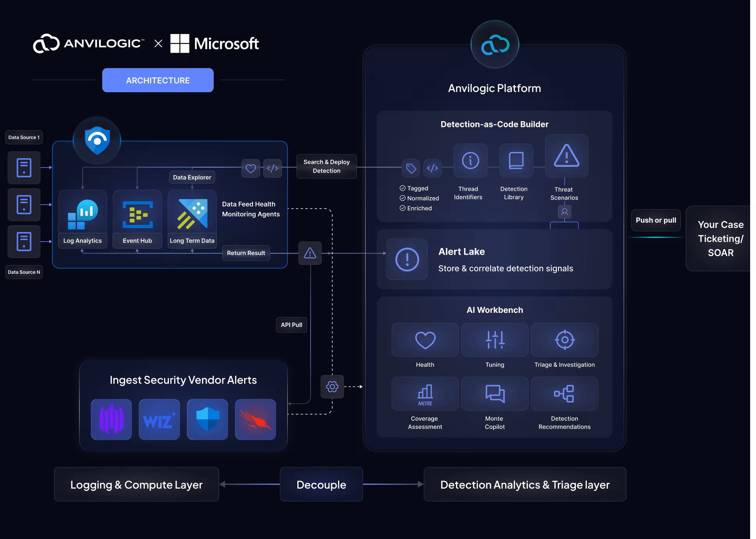
Task: Select the Search & Deploy Detection label
Action: (327, 166)
